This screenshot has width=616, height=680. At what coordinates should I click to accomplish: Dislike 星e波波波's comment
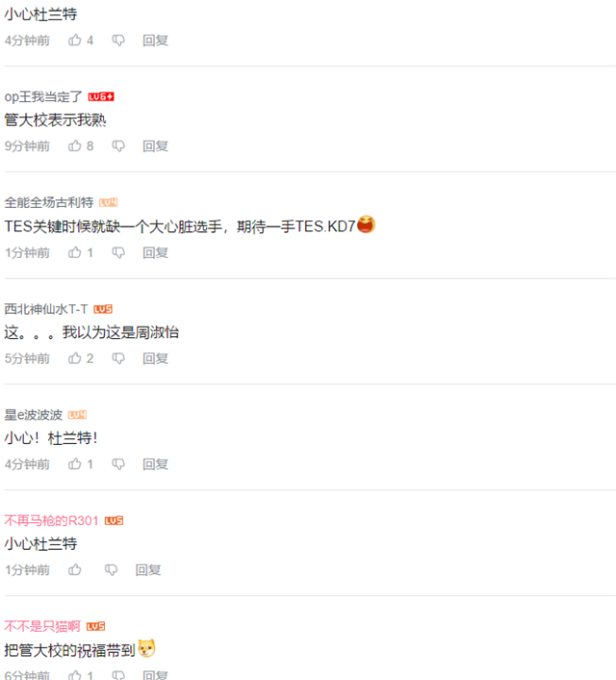coord(118,464)
